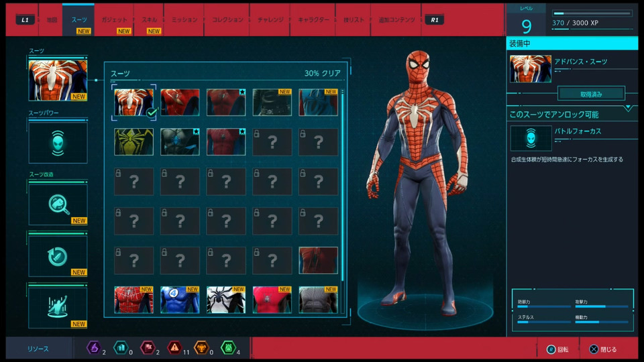
Task: Select the red suit tile in the fifth row
Action: coord(318,260)
